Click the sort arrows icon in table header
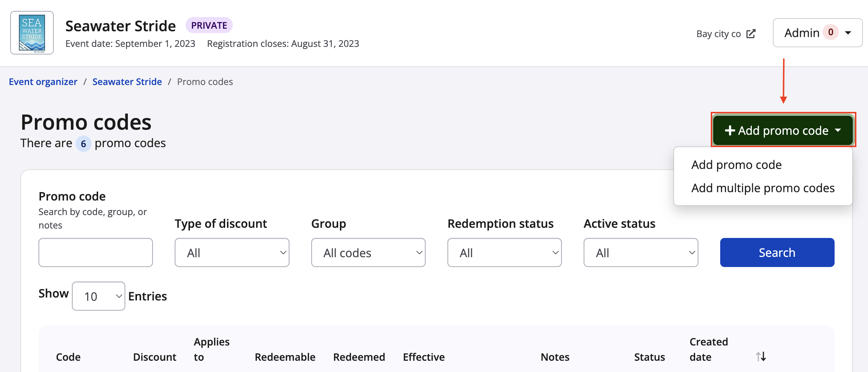The height and width of the screenshot is (372, 868). tap(761, 356)
